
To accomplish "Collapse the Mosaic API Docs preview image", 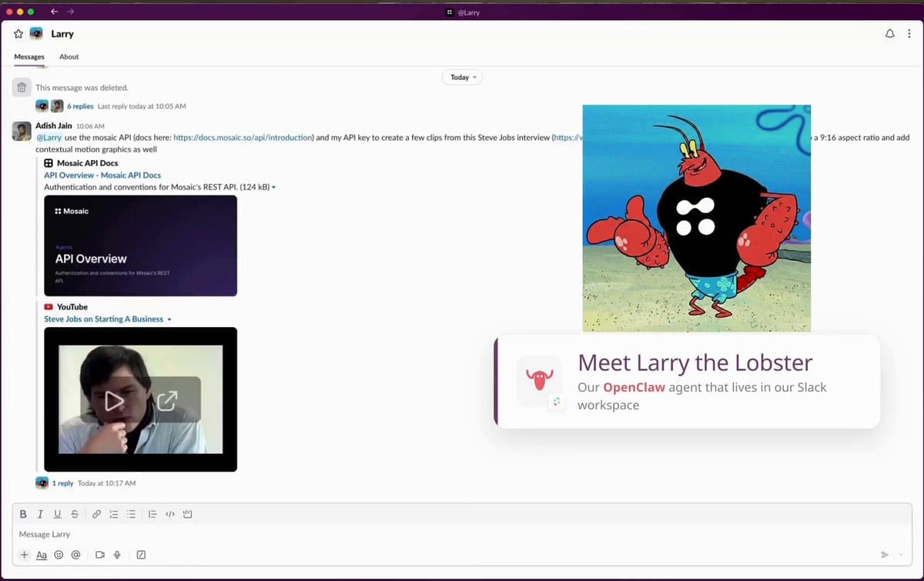I will [x=273, y=188].
